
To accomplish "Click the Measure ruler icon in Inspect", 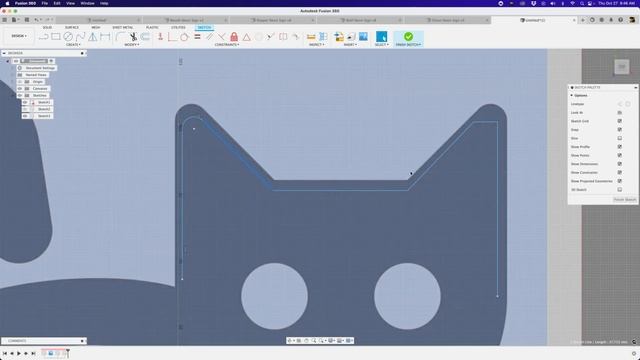I will [311, 37].
